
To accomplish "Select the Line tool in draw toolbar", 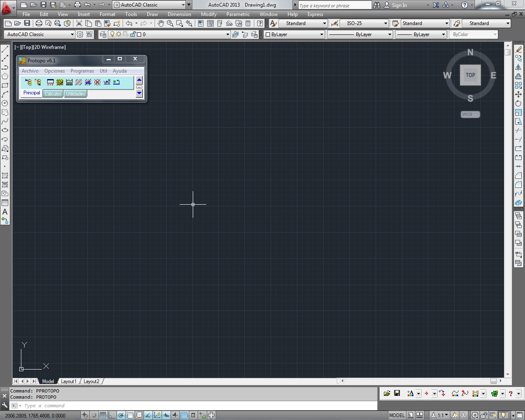I will [x=5, y=49].
